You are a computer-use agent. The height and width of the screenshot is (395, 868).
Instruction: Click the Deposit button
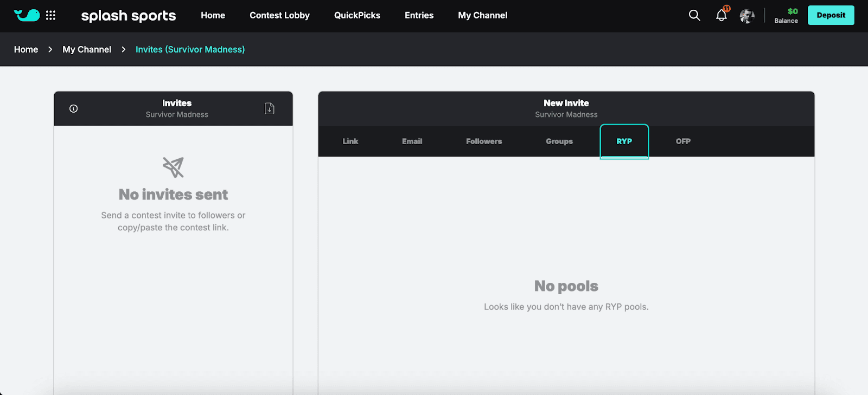tap(831, 15)
